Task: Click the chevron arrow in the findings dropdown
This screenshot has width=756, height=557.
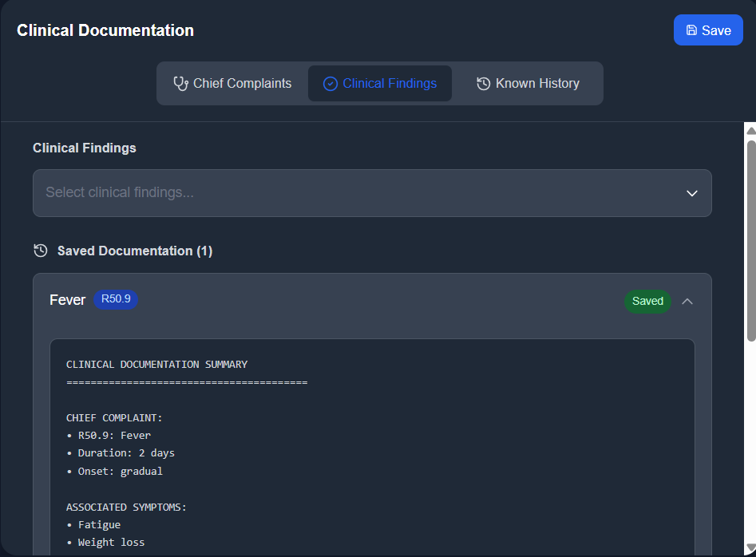Action: [692, 193]
